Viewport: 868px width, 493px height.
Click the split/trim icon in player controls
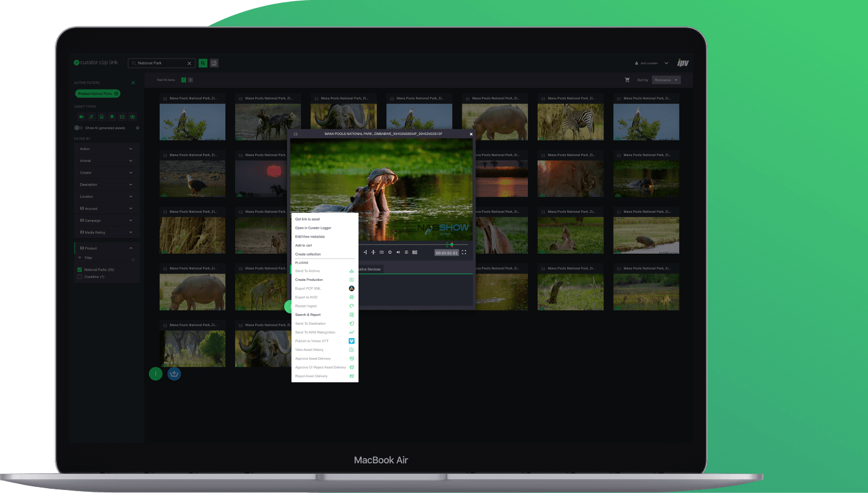pos(373,252)
